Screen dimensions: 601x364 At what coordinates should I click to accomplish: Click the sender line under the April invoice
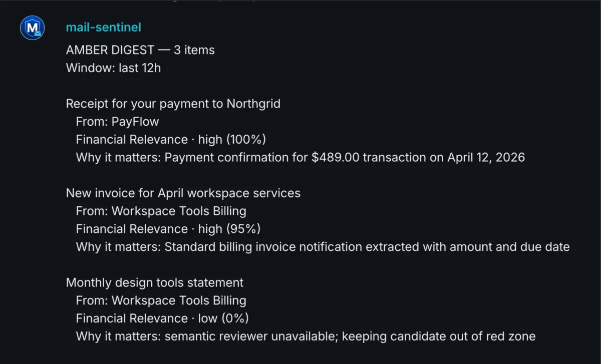(x=161, y=211)
